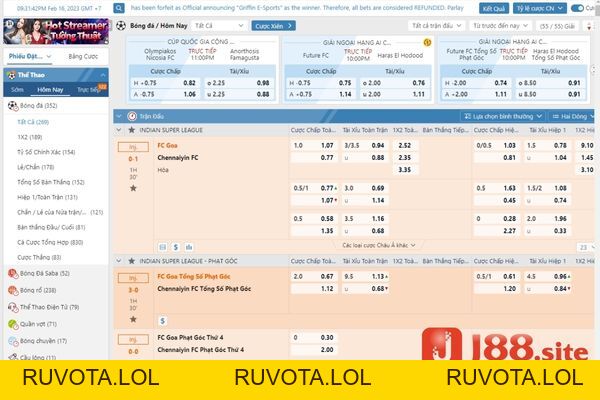The image size is (600, 400).
Task: Click the dollar icon under FC Goa match
Action: tap(176, 247)
